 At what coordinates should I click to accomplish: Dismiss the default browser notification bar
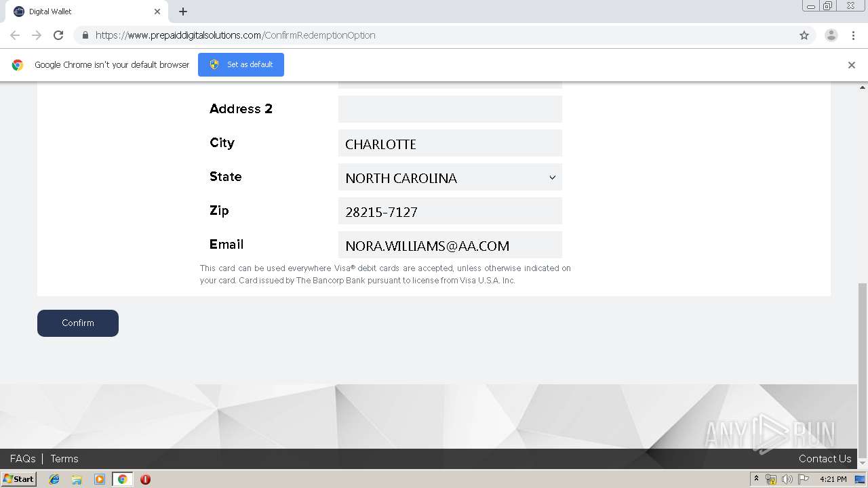(852, 65)
